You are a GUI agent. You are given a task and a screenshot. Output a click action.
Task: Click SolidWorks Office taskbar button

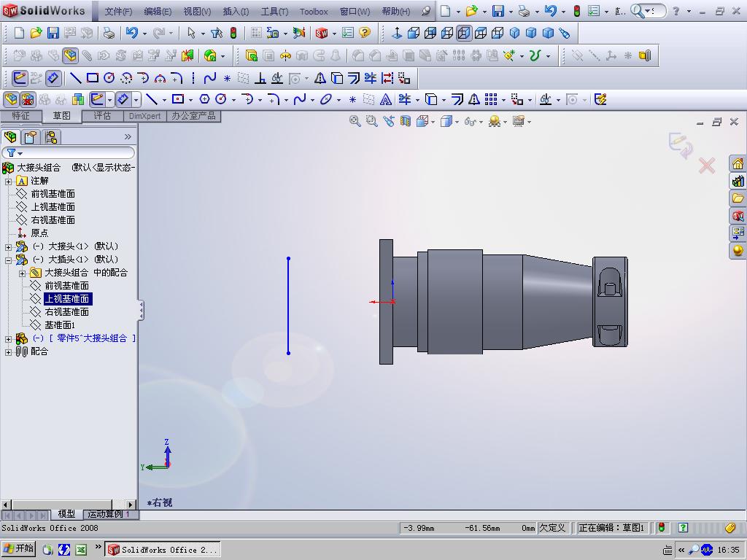coord(163,550)
